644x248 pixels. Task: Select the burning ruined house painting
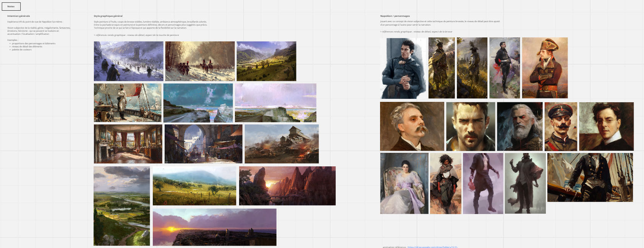pyautogui.click(x=282, y=144)
